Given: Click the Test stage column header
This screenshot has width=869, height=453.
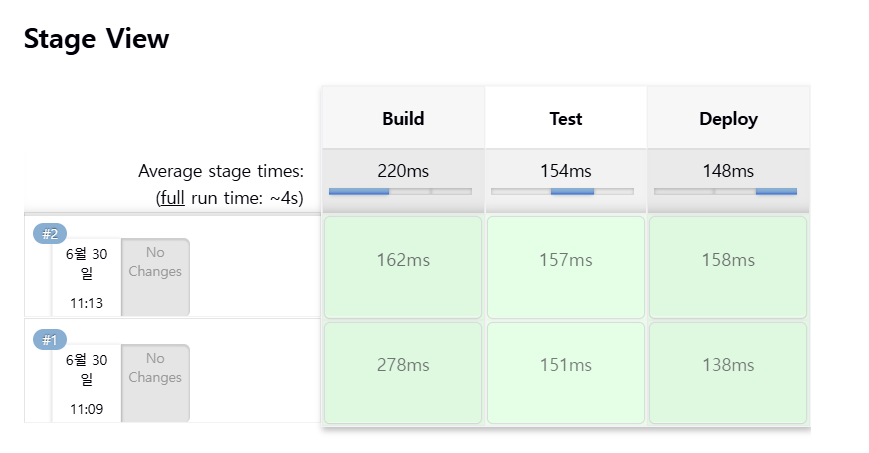Looking at the screenshot, I should click(x=566, y=119).
